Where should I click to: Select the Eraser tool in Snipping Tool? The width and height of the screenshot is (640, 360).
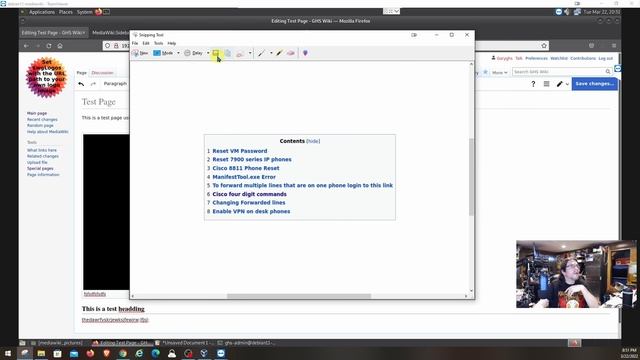(x=291, y=53)
